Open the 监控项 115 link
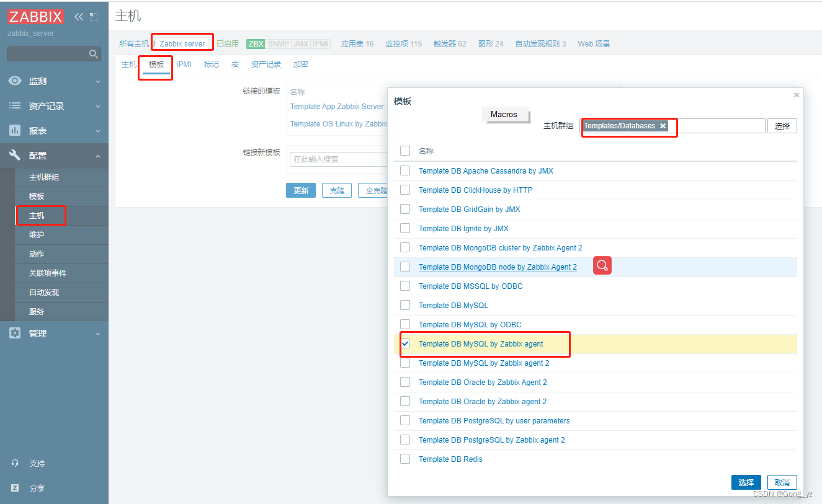This screenshot has height=504, width=822. (403, 44)
